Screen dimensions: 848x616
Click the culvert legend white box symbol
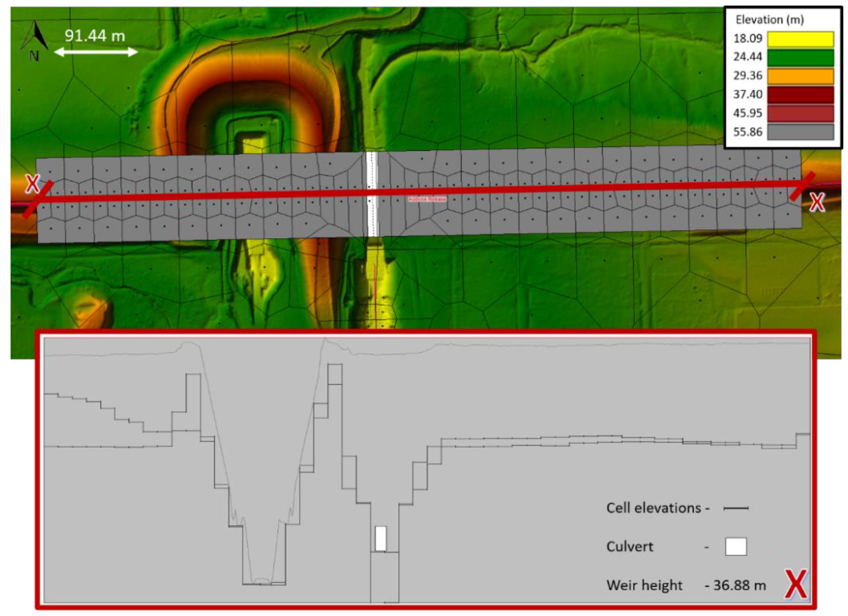pos(736,546)
